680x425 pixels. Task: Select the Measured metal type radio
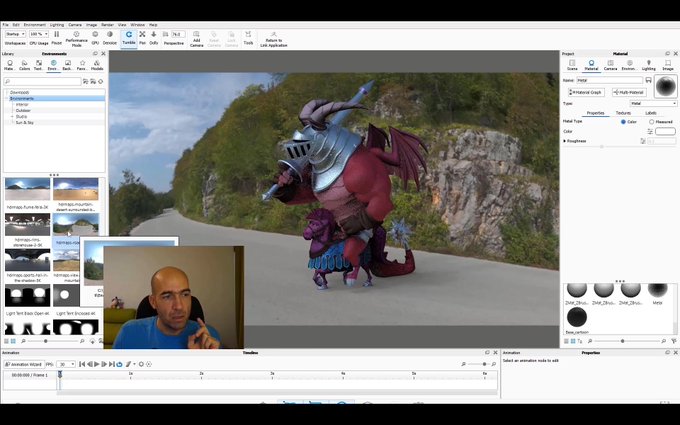pos(651,122)
